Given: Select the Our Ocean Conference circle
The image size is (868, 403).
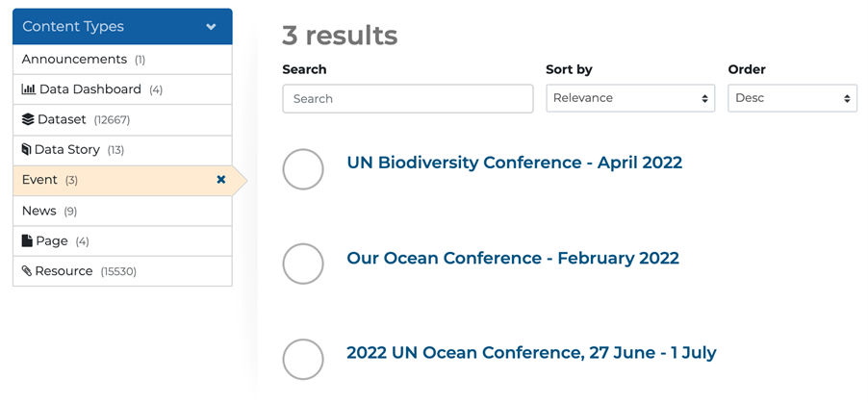Looking at the screenshot, I should (303, 264).
